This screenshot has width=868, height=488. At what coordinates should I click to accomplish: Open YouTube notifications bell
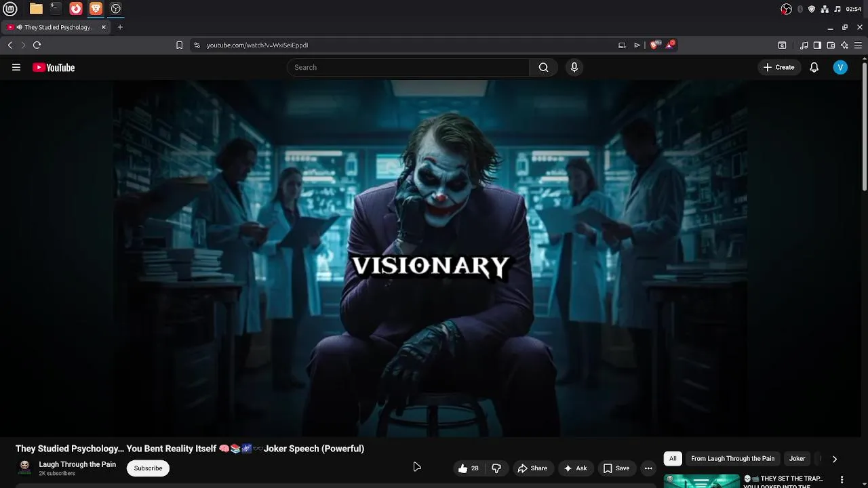tap(814, 67)
